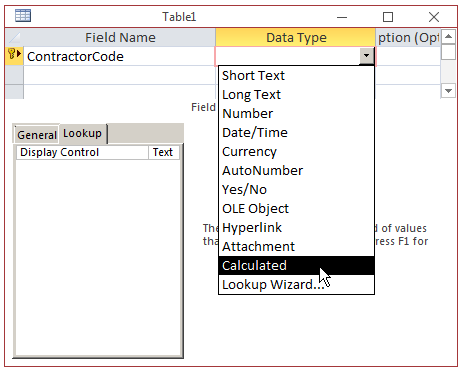
Task: Click the Data Type column header
Action: [x=296, y=37]
